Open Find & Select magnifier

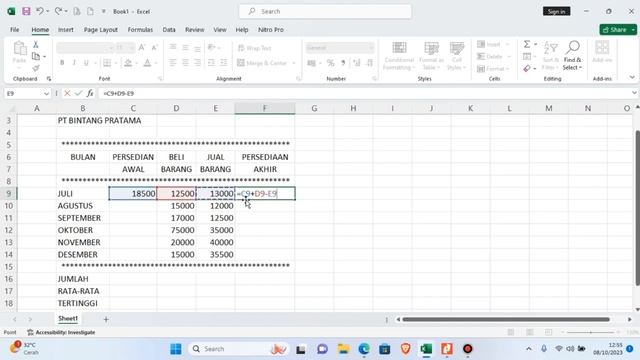click(x=573, y=47)
